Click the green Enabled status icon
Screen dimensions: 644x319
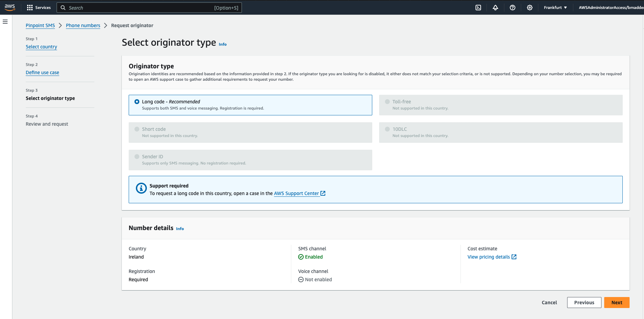301,257
